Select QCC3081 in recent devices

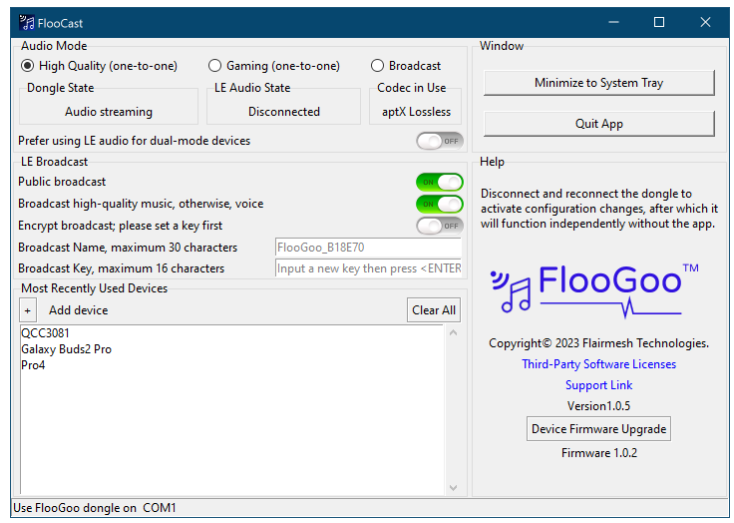45,333
